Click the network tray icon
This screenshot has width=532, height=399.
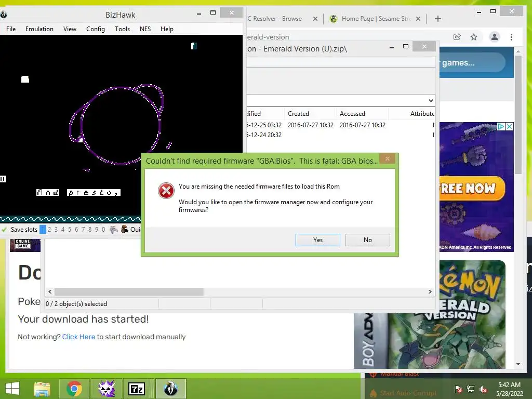point(471,389)
